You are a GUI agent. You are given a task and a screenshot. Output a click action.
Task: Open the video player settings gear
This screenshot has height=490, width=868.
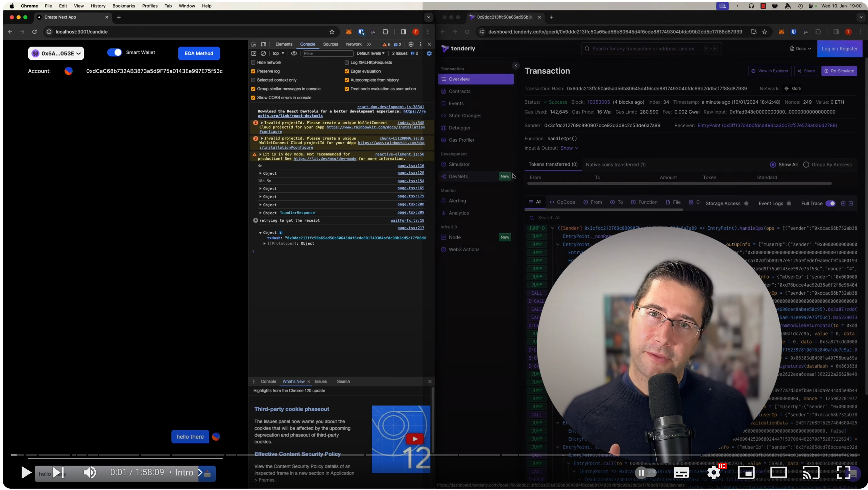[x=714, y=472]
